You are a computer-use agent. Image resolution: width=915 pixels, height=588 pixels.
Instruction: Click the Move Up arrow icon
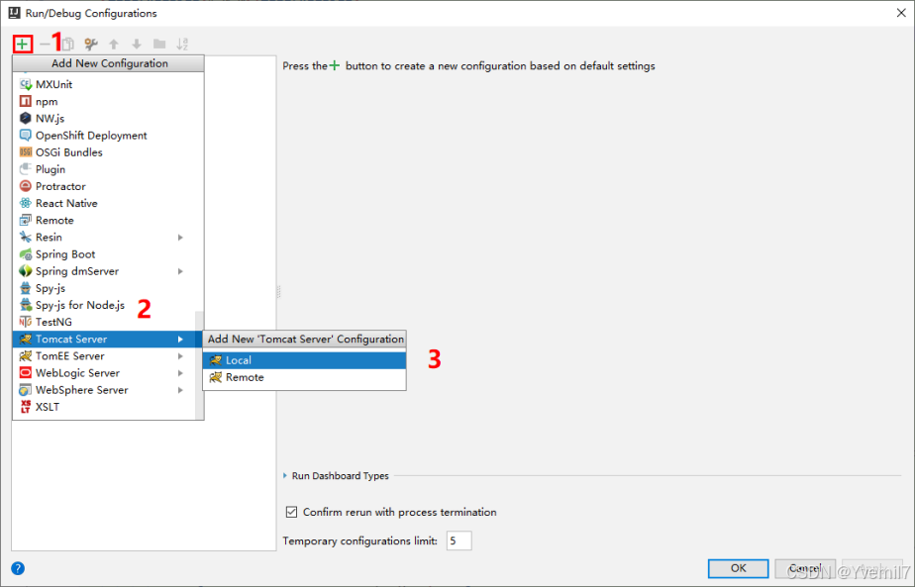(x=114, y=44)
